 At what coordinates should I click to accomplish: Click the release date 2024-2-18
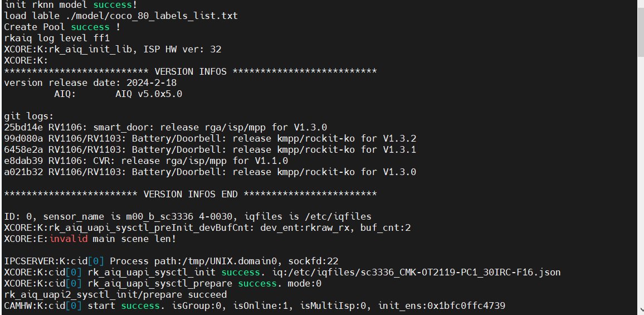click(x=152, y=83)
